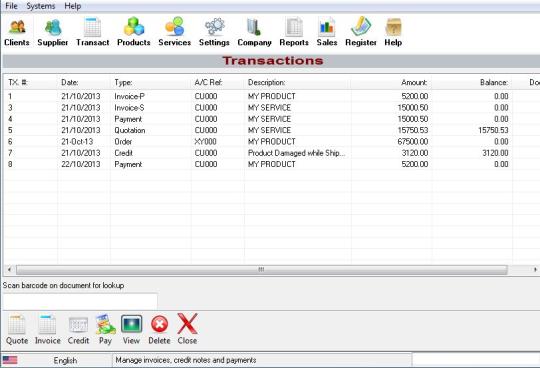Sort by the Date column header
This screenshot has height=368, width=540.
pyautogui.click(x=84, y=83)
